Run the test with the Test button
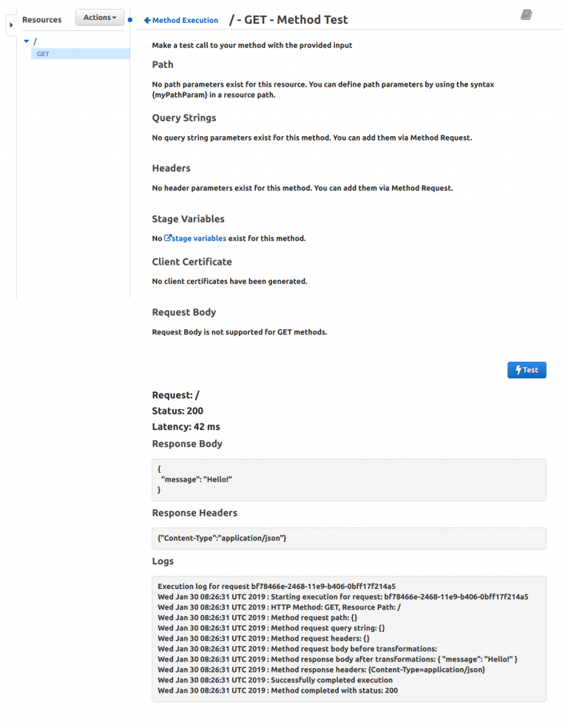This screenshot has height=728, width=568. [x=527, y=370]
